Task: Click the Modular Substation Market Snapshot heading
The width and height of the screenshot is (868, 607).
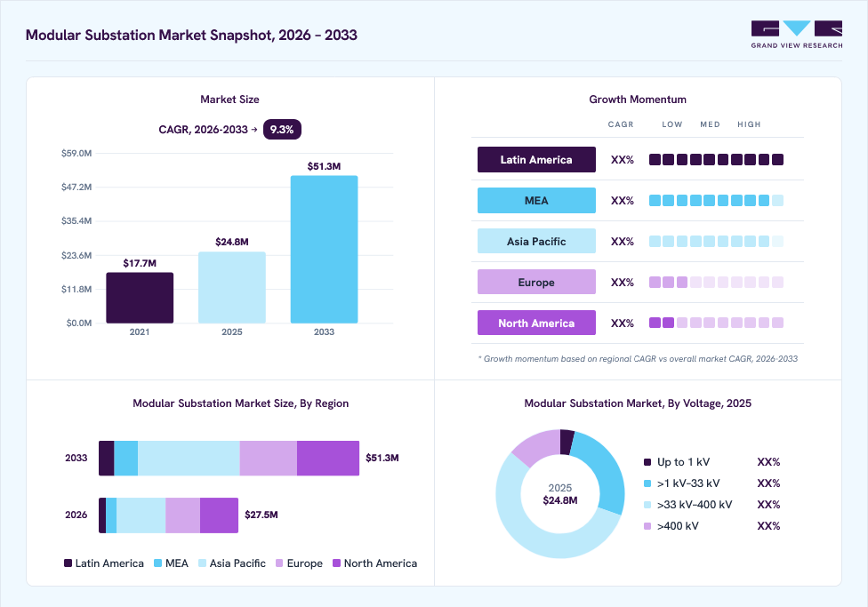Action: 191,35
